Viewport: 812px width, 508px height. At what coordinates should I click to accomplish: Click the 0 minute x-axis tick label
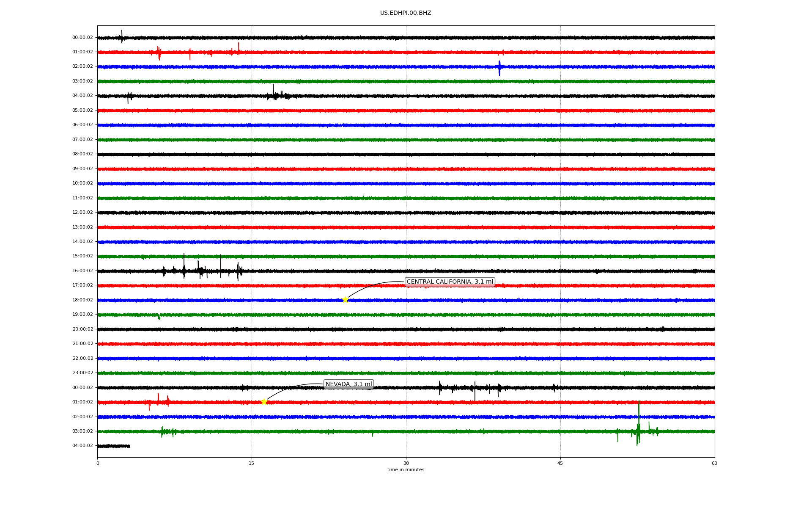pos(98,463)
